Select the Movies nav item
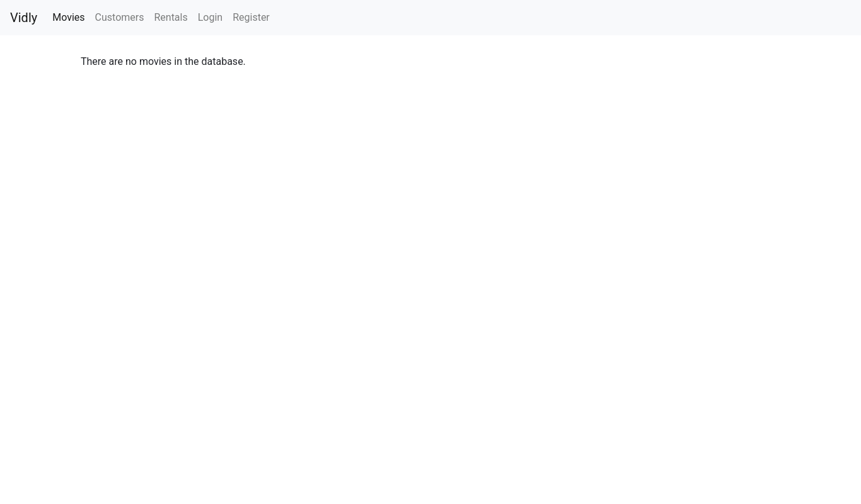 (x=68, y=18)
